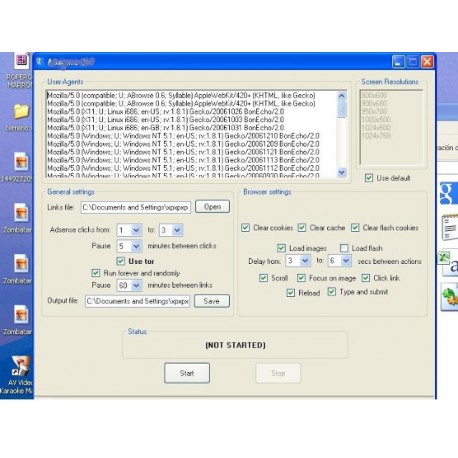The width and height of the screenshot is (458, 458).
Task: Expand Delay to seconds dropdown
Action: point(346,261)
